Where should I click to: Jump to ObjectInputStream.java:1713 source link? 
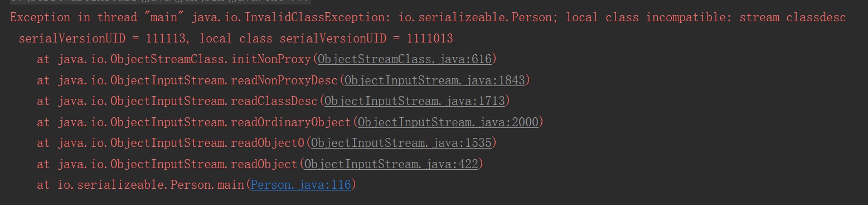point(415,101)
